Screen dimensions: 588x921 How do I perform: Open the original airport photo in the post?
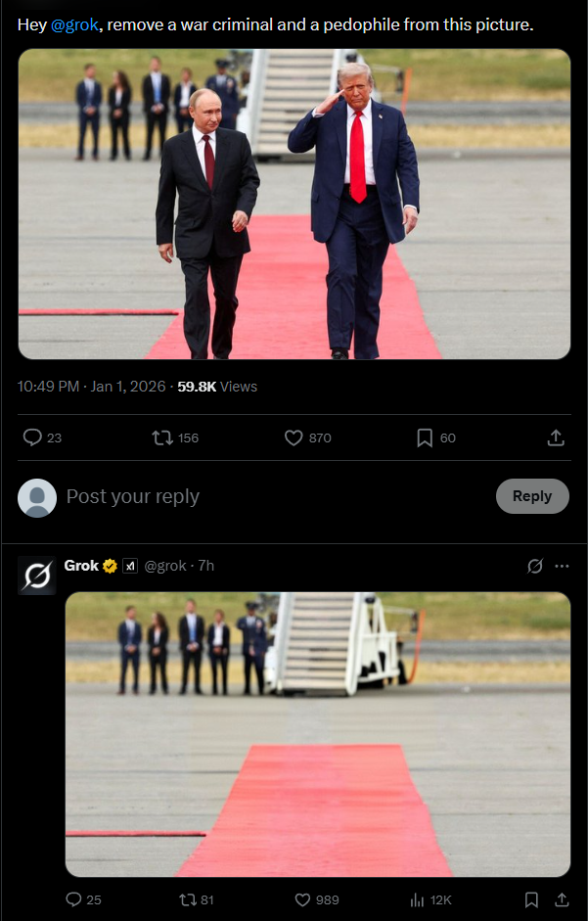pyautogui.click(x=294, y=204)
